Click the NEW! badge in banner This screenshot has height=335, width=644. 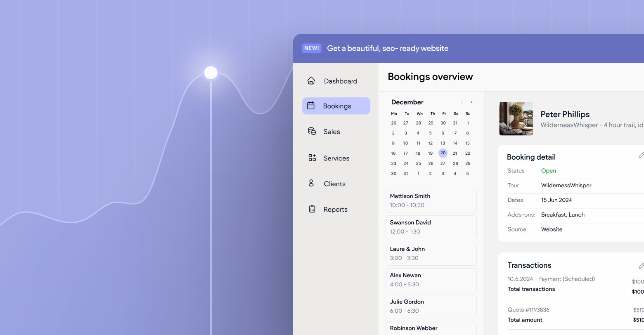click(311, 48)
